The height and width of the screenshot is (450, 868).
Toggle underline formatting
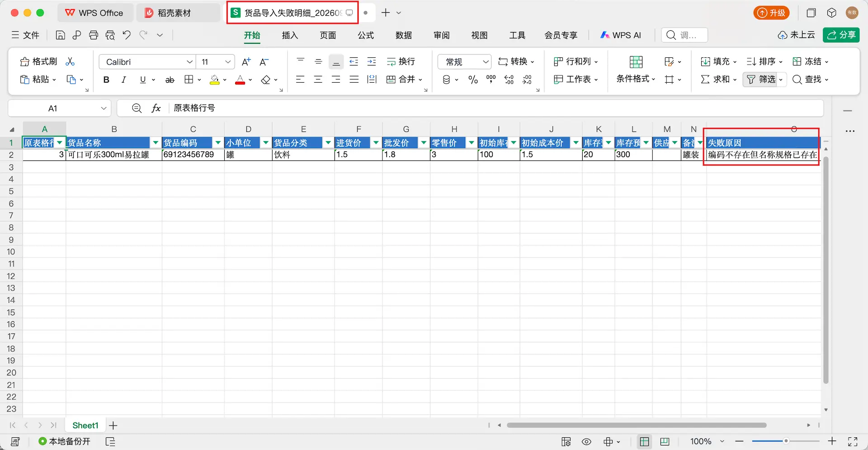(143, 80)
